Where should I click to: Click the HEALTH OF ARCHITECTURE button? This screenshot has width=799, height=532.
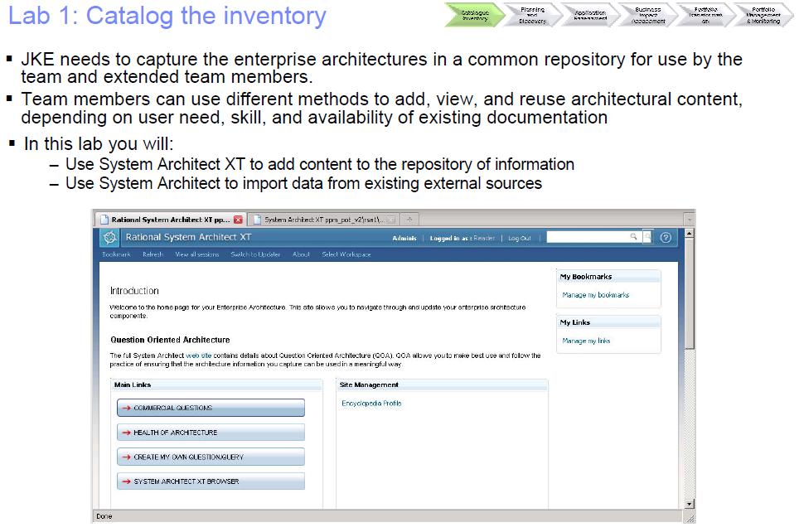(211, 432)
